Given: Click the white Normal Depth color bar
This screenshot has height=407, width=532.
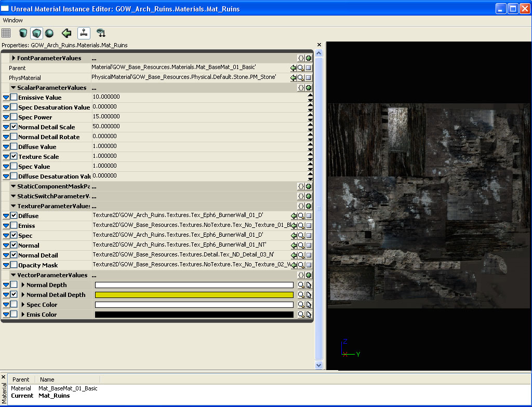Looking at the screenshot, I should coord(194,285).
